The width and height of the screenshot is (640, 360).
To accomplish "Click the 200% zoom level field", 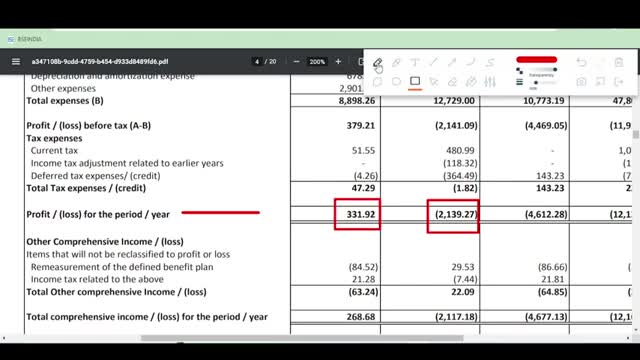I will coord(317,62).
